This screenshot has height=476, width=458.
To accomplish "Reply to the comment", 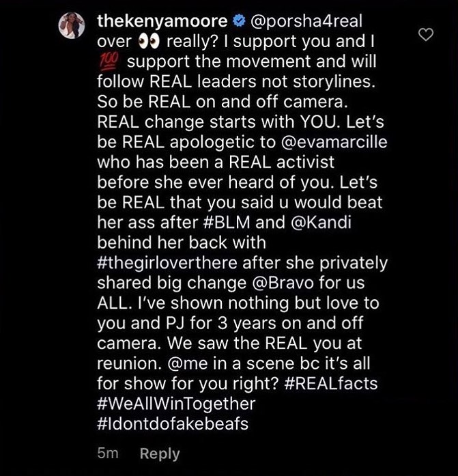I will click(160, 454).
